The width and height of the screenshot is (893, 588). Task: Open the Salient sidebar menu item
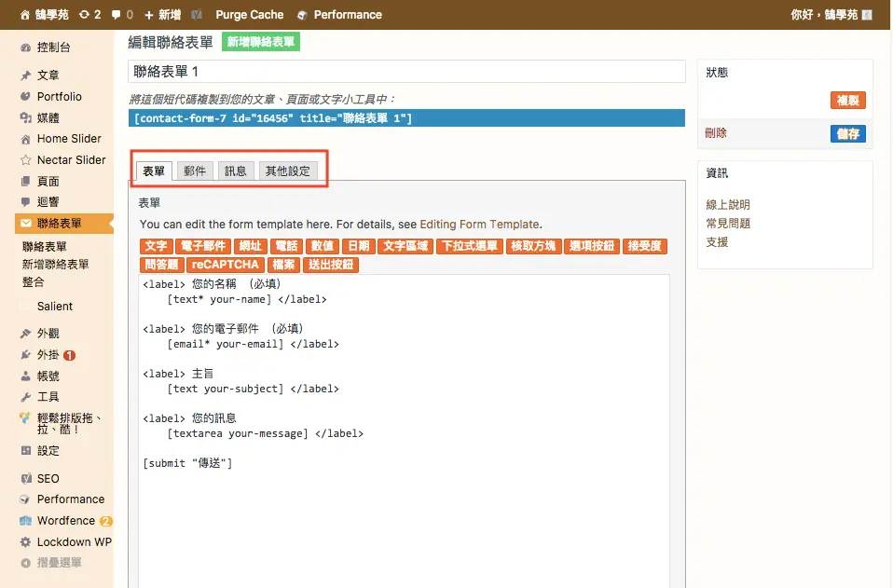pyautogui.click(x=55, y=307)
